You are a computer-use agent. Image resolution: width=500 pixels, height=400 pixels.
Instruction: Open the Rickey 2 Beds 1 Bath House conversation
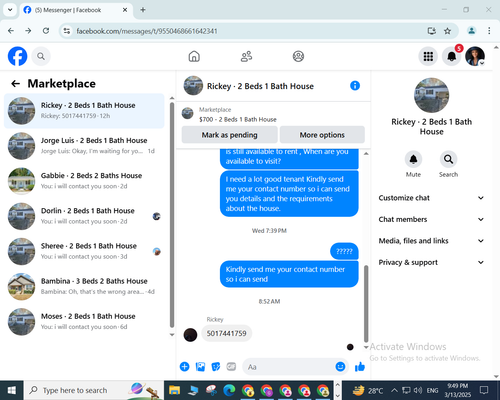pos(84,111)
